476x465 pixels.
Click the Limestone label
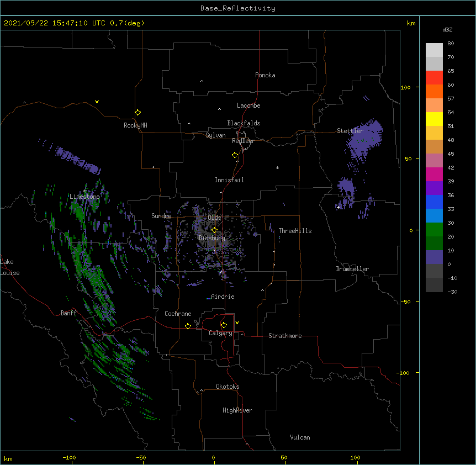point(84,197)
